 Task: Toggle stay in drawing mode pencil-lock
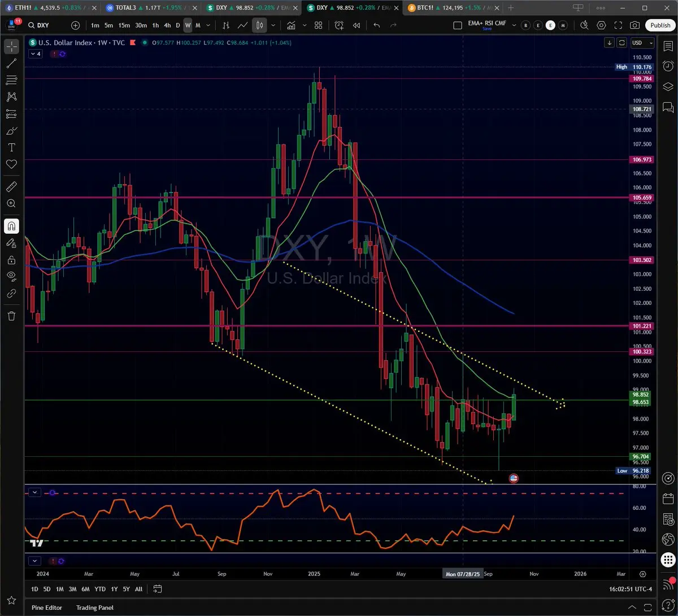tap(11, 243)
